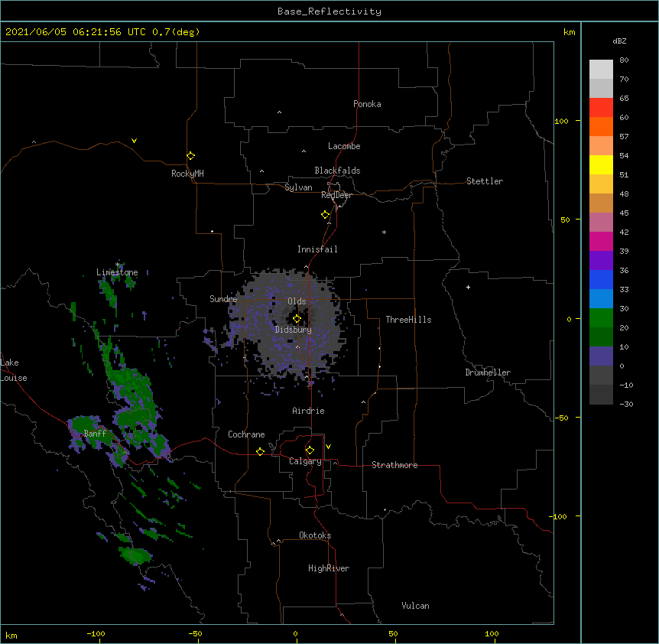Click the Strathmore label

click(x=394, y=465)
